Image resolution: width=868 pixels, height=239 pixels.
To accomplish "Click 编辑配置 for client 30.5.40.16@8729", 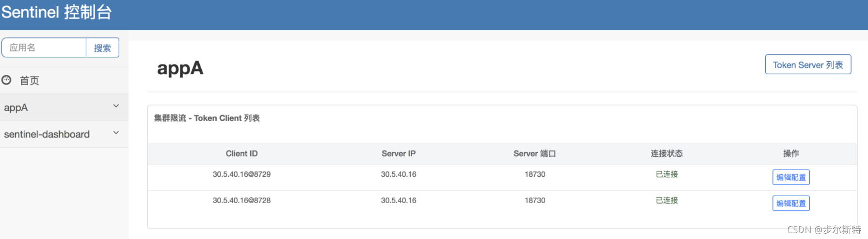I will click(x=791, y=177).
